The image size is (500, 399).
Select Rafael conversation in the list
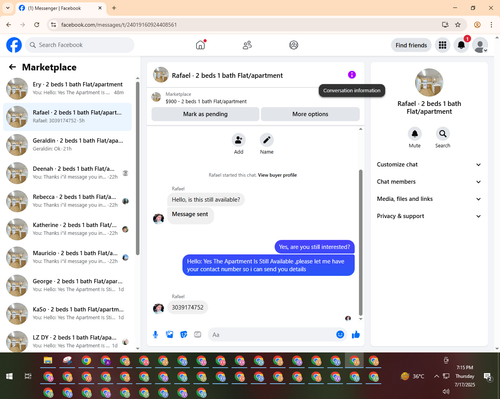pyautogui.click(x=67, y=117)
